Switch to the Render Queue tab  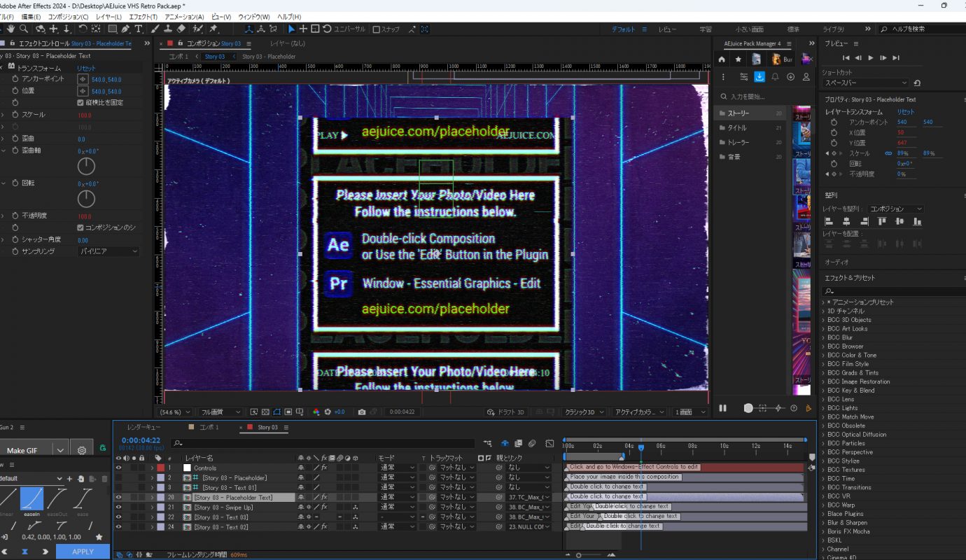[143, 427]
